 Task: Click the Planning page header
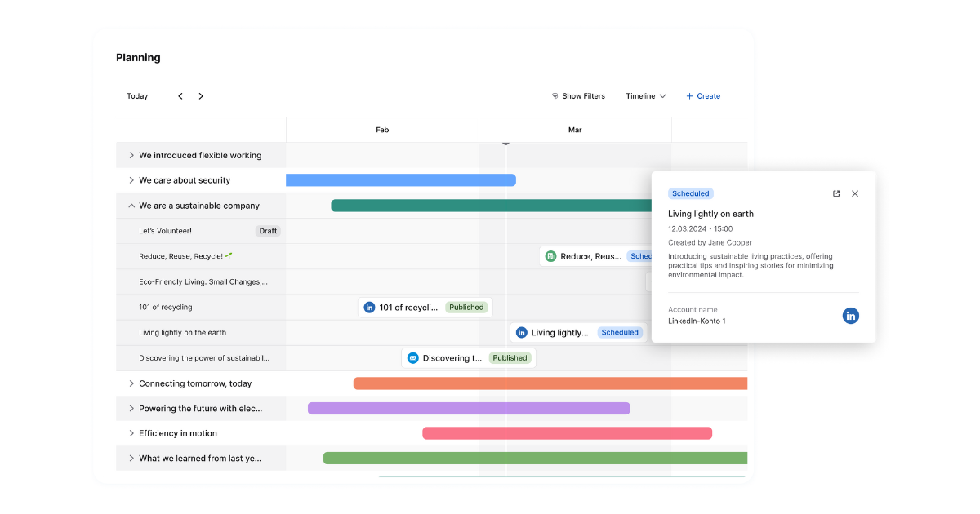(x=138, y=57)
